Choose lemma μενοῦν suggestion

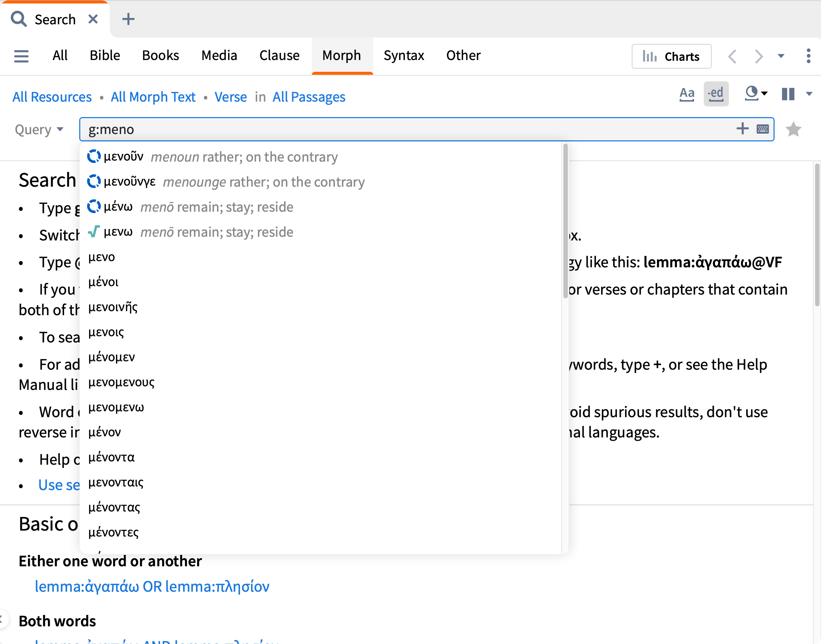(321, 156)
